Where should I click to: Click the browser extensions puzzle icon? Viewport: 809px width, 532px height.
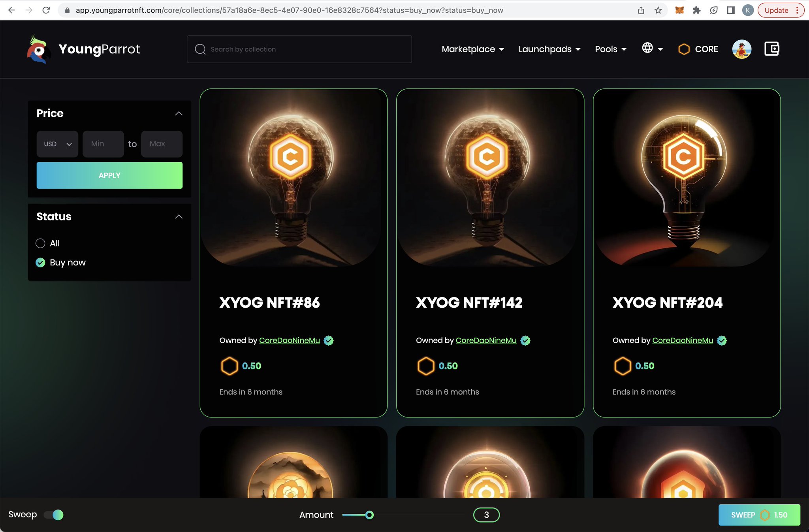coord(697,10)
